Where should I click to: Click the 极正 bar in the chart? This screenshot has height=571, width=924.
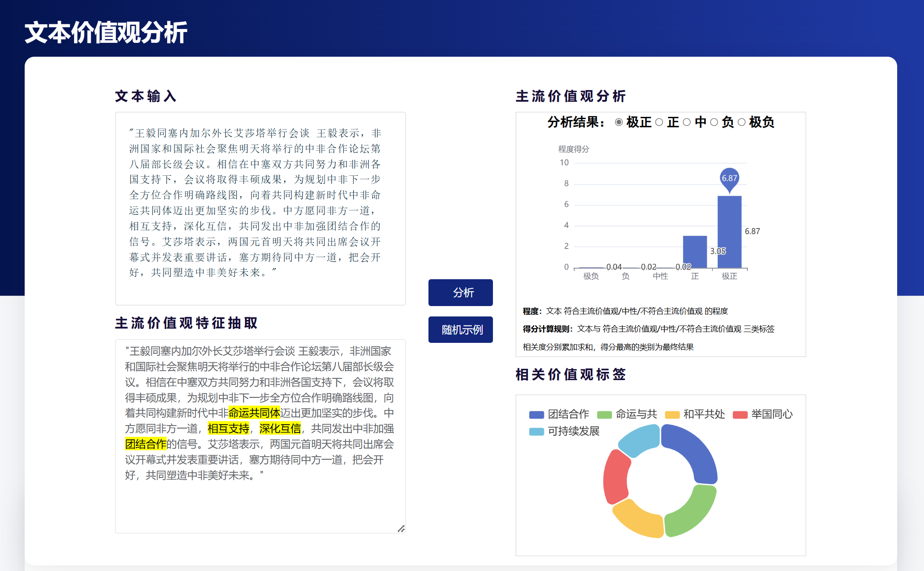pyautogui.click(x=730, y=232)
